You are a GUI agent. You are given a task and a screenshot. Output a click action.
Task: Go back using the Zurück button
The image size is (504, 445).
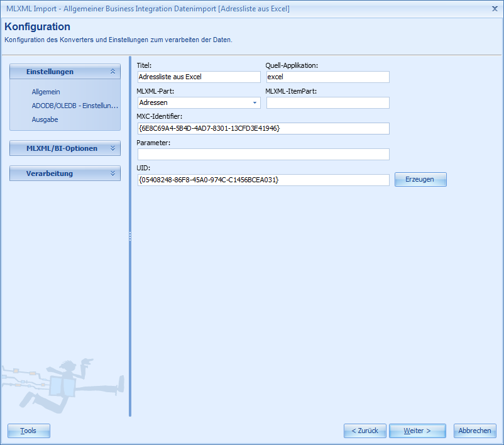click(x=364, y=431)
